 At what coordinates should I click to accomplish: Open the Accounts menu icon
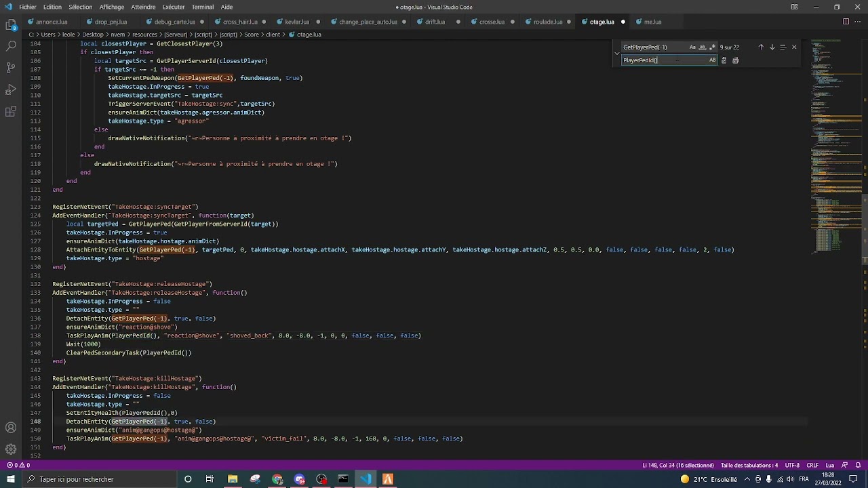coord(11,428)
